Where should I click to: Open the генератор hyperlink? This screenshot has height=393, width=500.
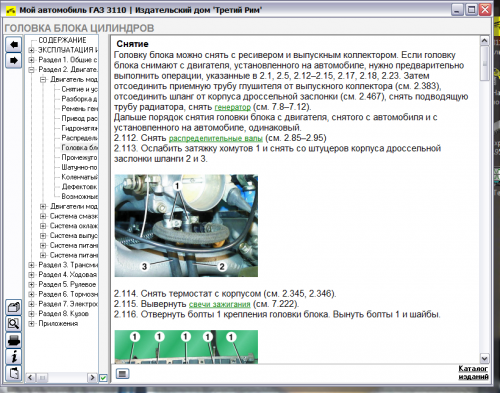click(232, 107)
